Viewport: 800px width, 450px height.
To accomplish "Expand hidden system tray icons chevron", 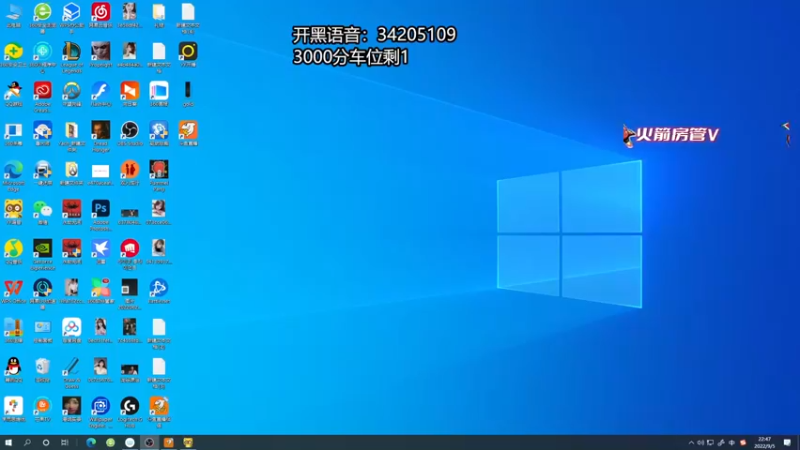I will tap(691, 443).
